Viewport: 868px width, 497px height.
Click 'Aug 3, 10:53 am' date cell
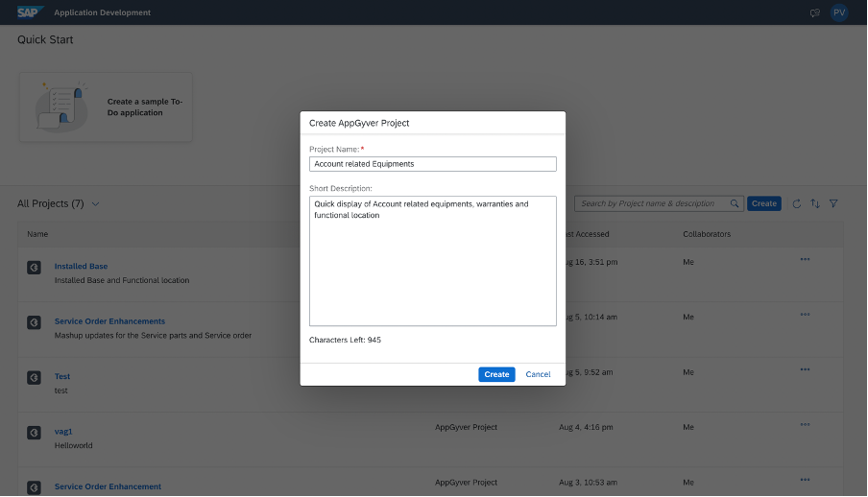pos(588,483)
